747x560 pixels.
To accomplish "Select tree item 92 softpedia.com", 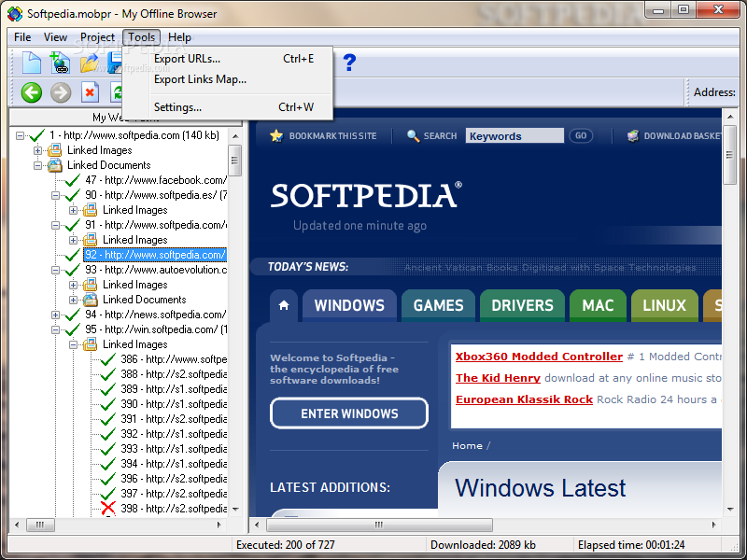I will pos(155,255).
